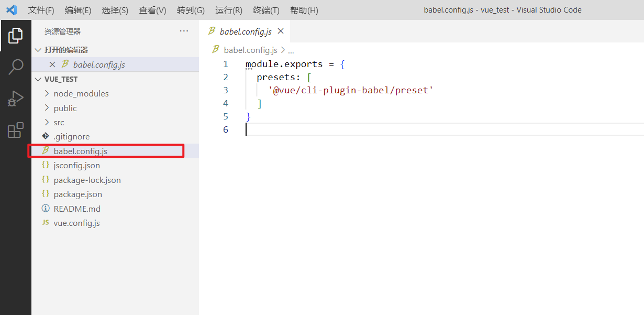The height and width of the screenshot is (315, 644).
Task: Click the info icon beside README.md
Action: click(46, 209)
